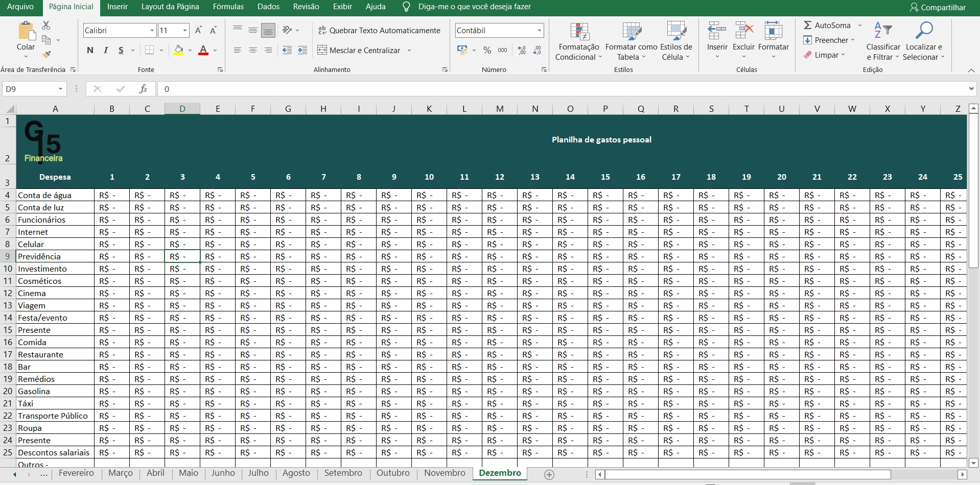
Task: Open the Limpar clear menu
Action: [824, 55]
